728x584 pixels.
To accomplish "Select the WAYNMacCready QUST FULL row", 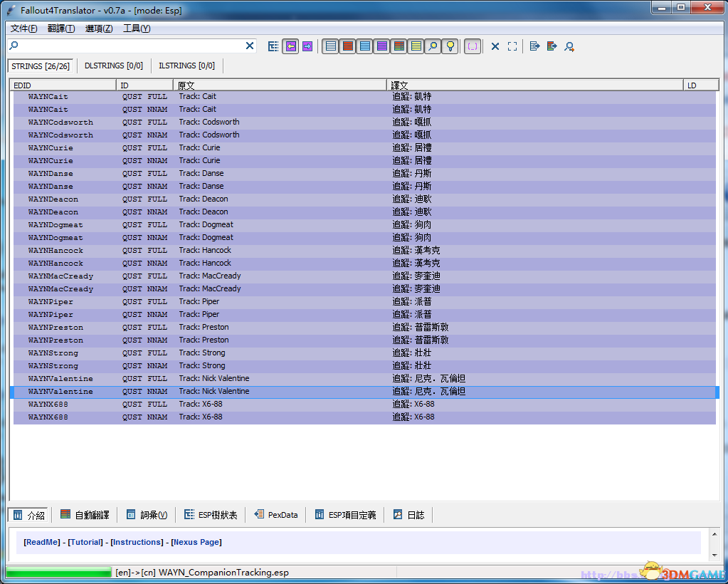I will pos(364,276).
